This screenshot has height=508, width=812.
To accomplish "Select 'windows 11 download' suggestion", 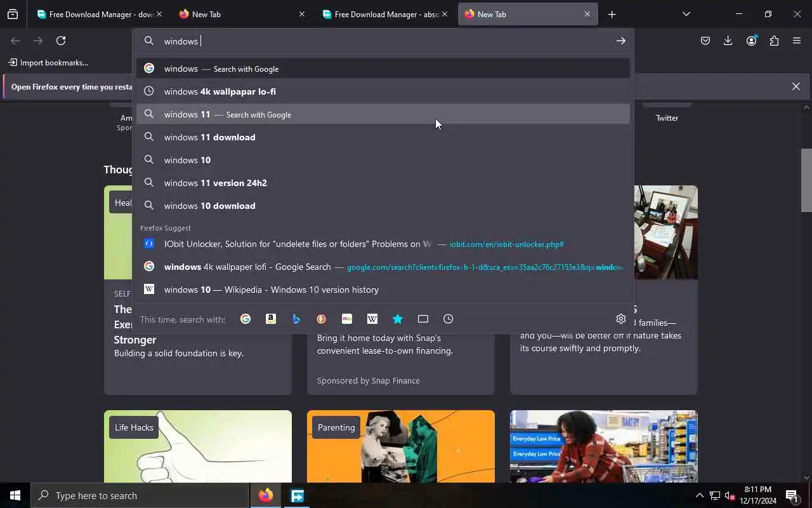I will (x=383, y=137).
